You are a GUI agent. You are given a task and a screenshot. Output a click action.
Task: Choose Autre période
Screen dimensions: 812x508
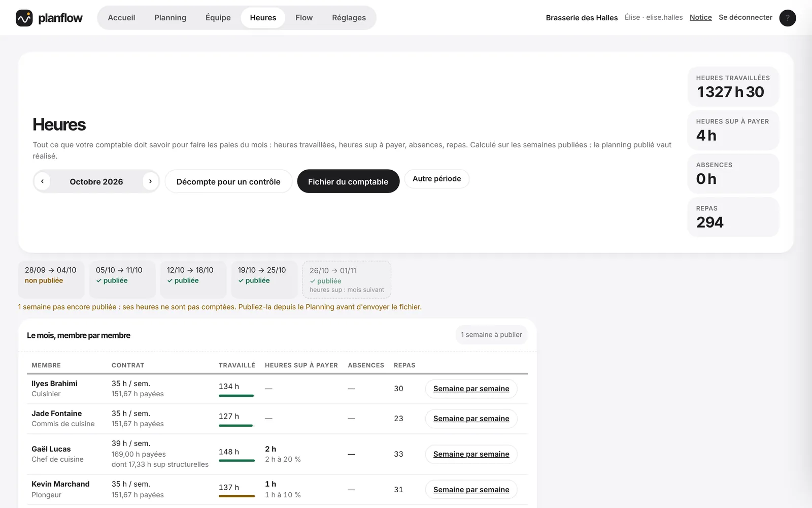(x=436, y=179)
